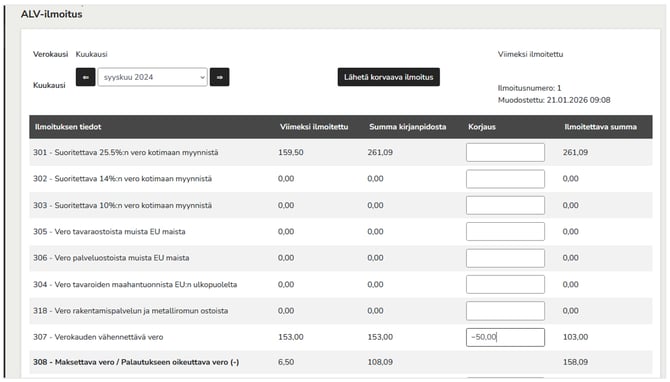This screenshot has width=670, height=382.
Task: Focus the Korjaus field for row 304
Action: [x=505, y=285]
